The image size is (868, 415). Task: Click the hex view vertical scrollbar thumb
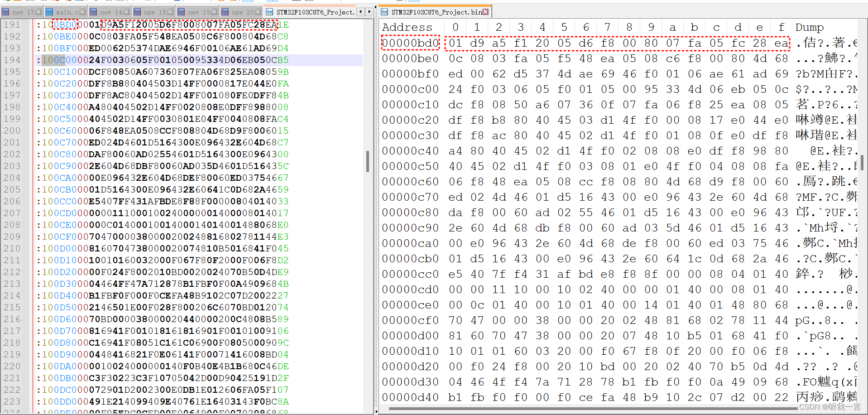tap(862, 163)
